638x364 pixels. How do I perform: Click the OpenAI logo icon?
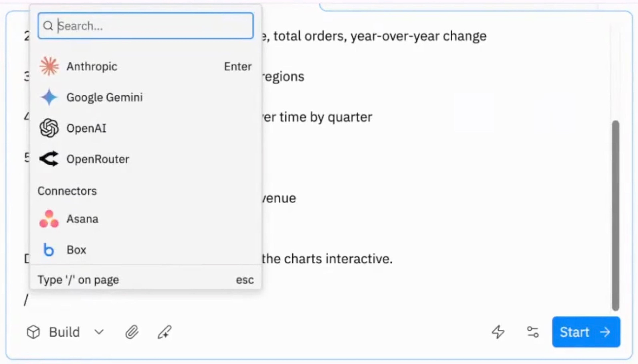pyautogui.click(x=49, y=128)
